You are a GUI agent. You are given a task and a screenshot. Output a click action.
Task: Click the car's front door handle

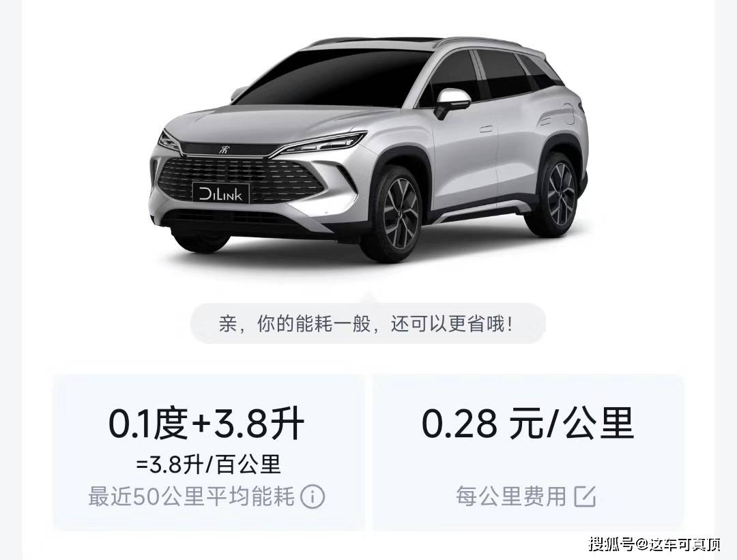click(486, 129)
